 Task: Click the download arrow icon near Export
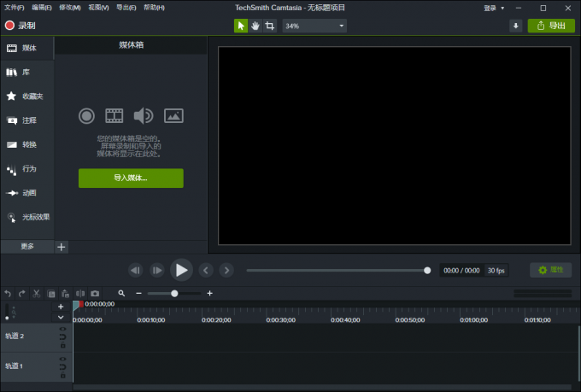pyautogui.click(x=515, y=26)
